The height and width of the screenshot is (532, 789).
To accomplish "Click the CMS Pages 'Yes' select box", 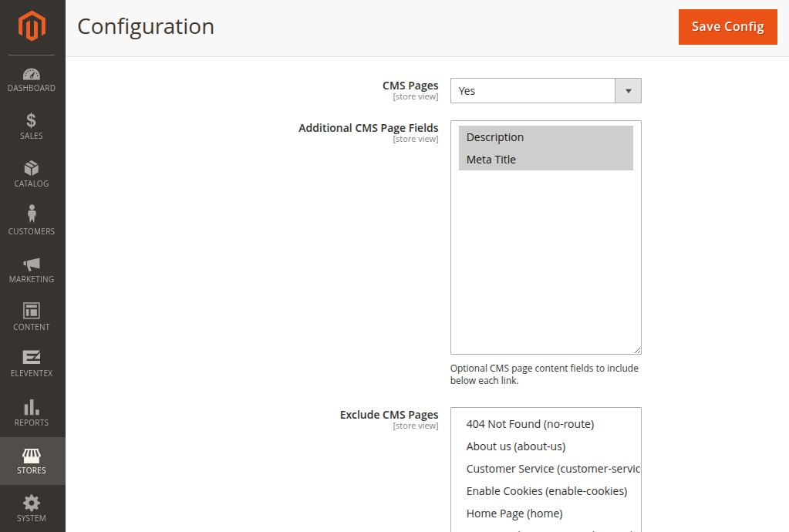I will tap(532, 91).
